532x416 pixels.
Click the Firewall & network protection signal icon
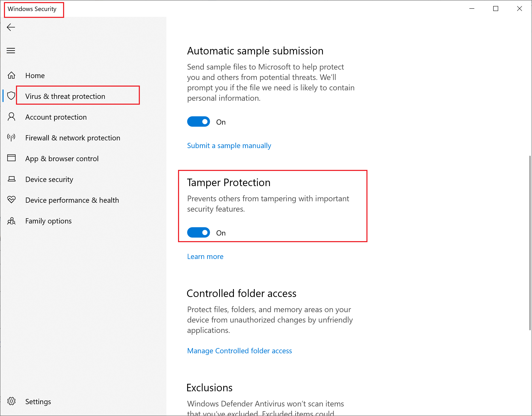pos(11,137)
